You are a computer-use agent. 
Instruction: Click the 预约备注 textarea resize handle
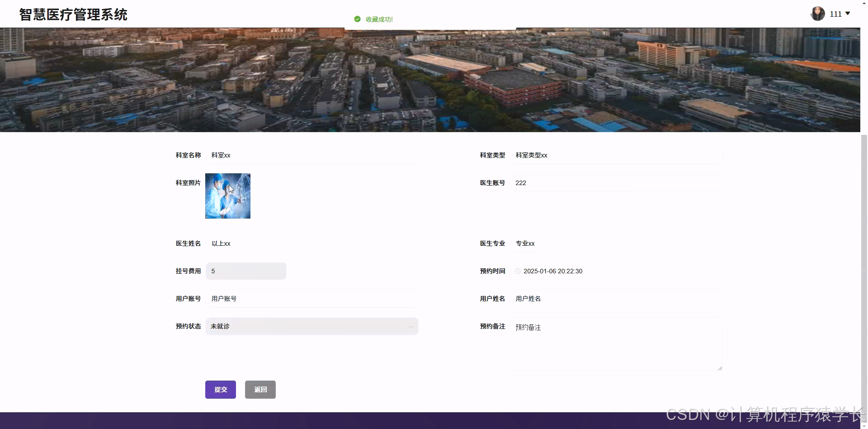coord(720,368)
